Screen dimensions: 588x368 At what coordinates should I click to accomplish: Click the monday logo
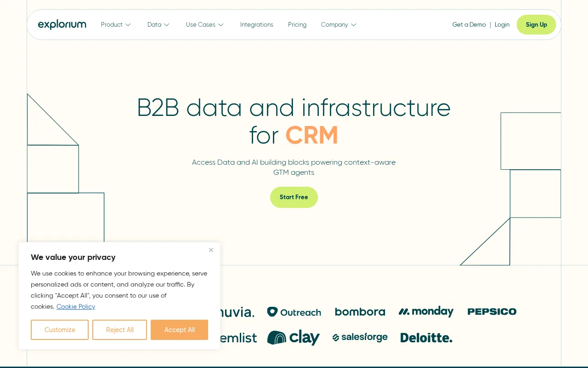(x=426, y=312)
